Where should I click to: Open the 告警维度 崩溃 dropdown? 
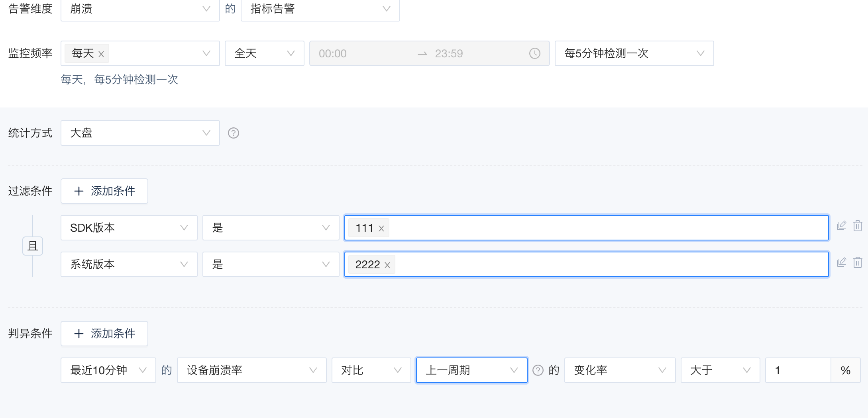point(140,9)
